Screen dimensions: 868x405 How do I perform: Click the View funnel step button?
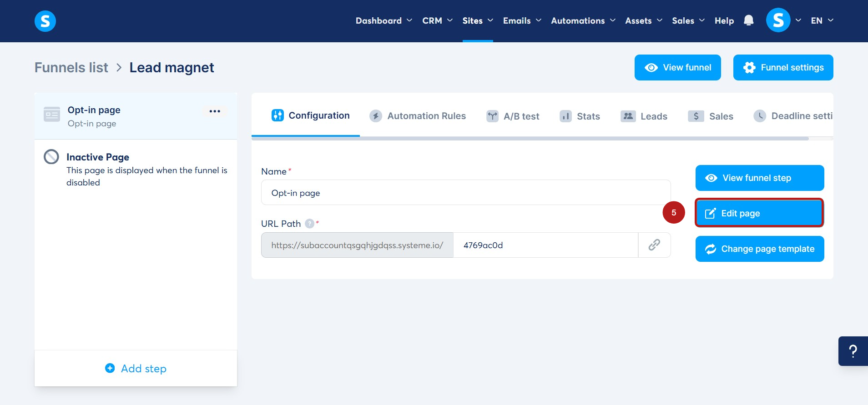coord(760,178)
